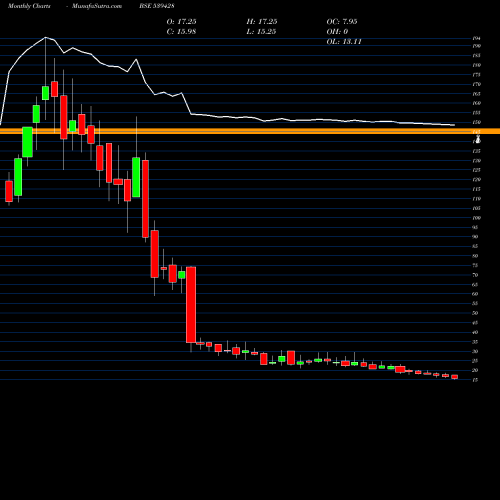The image size is (500, 500).
Task: Click the 'BSE 539428' ticker label
Action: pyautogui.click(x=157, y=6)
